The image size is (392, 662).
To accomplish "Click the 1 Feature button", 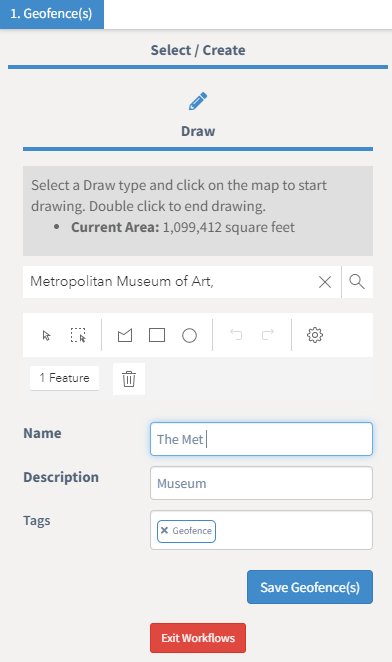I will 65,378.
